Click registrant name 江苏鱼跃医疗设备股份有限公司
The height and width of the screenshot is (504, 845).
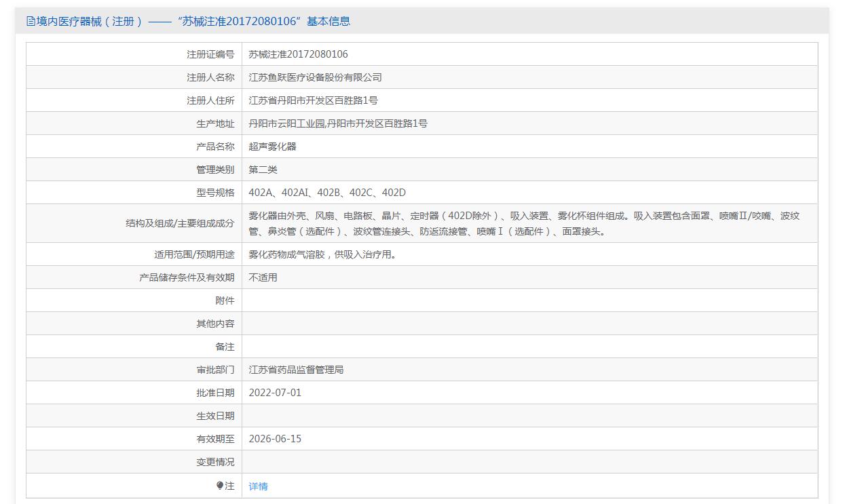[x=315, y=77]
